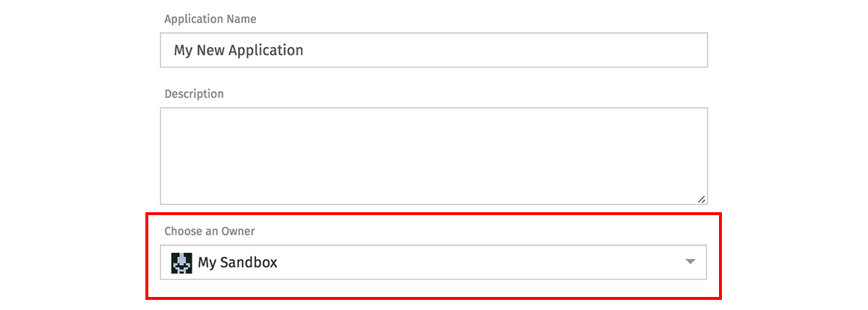Click the diagonal corner handle of Description

tap(701, 198)
